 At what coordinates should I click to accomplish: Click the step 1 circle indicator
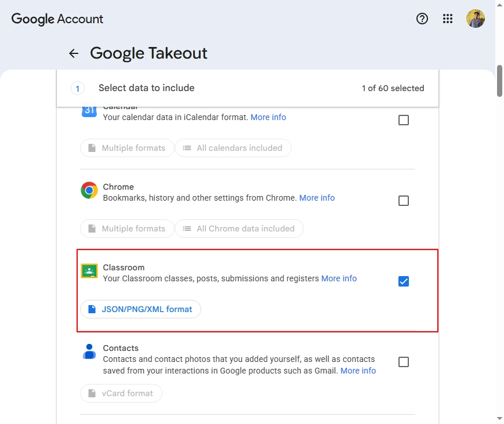pos(78,88)
